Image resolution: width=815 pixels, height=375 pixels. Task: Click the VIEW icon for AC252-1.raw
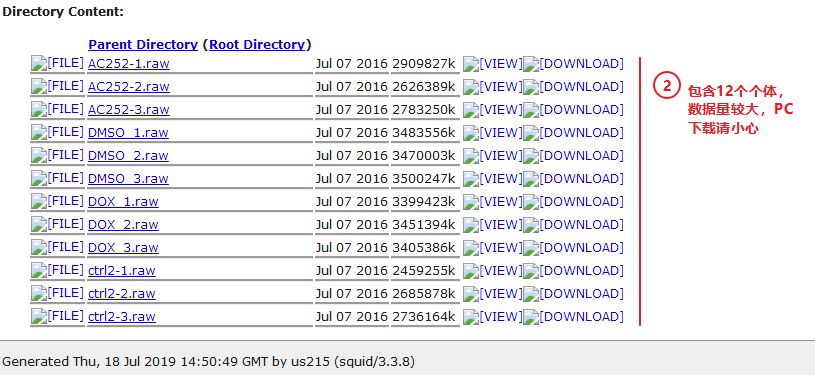[x=493, y=64]
